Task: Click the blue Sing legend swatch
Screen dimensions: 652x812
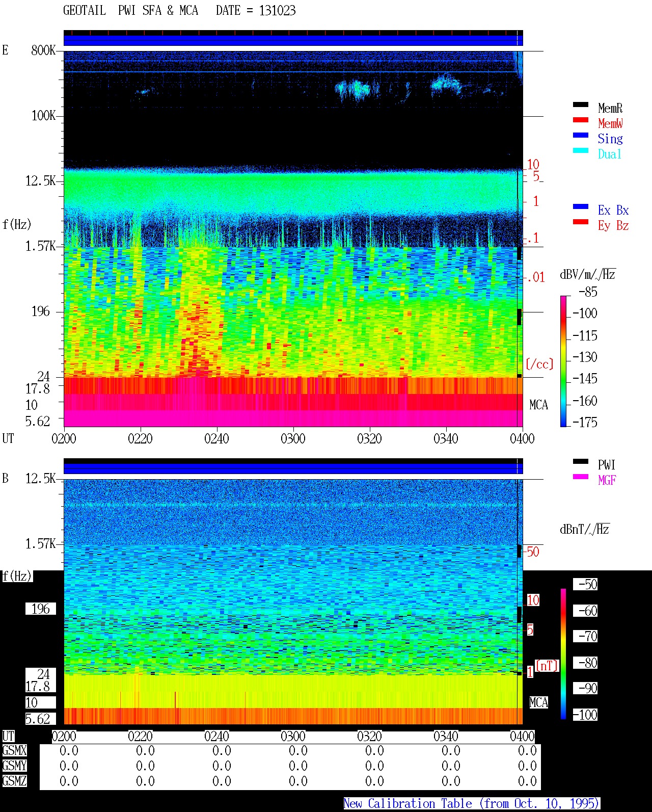Action: pos(581,136)
